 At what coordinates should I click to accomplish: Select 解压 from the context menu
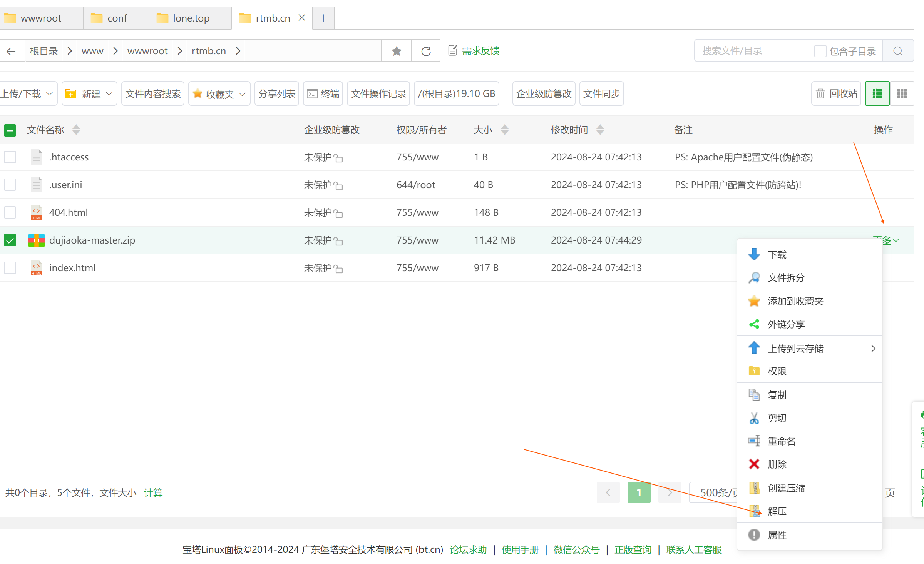pos(777,511)
